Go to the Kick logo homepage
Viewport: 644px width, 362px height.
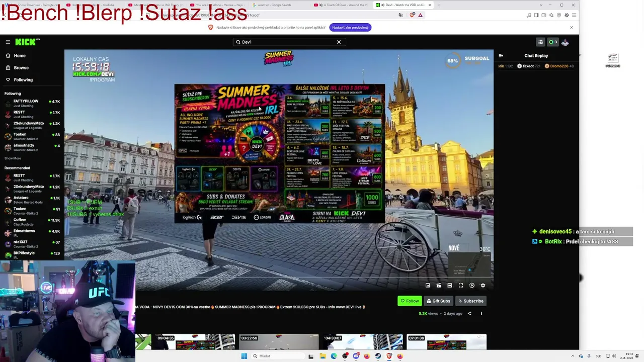click(27, 42)
